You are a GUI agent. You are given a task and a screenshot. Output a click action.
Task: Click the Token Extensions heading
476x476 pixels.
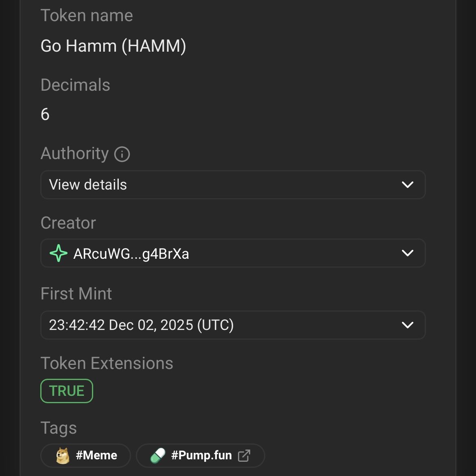107,363
